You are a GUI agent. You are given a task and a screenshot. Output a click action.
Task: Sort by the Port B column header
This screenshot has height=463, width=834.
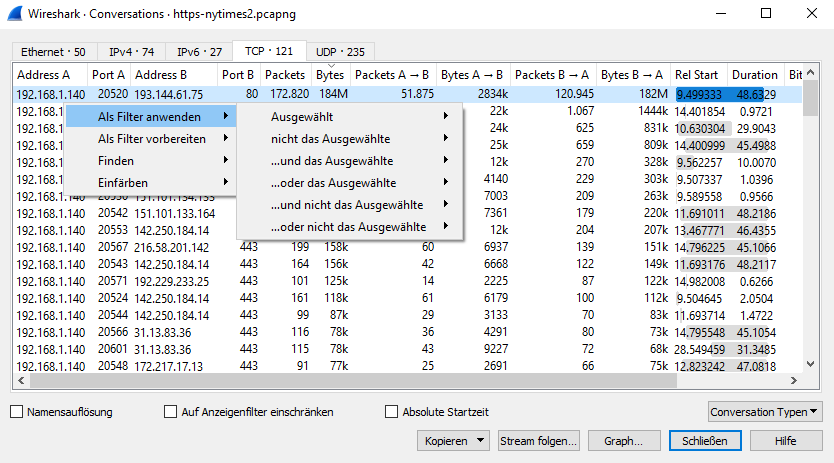[x=239, y=75]
